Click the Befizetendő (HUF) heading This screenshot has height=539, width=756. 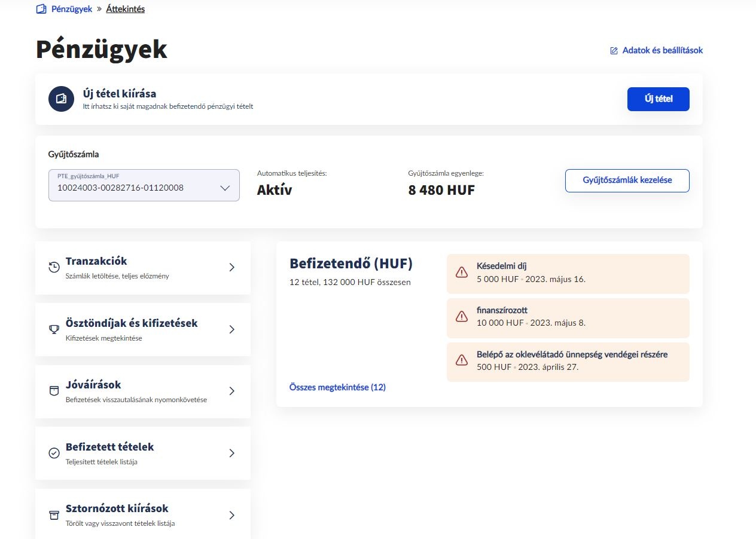(x=352, y=263)
